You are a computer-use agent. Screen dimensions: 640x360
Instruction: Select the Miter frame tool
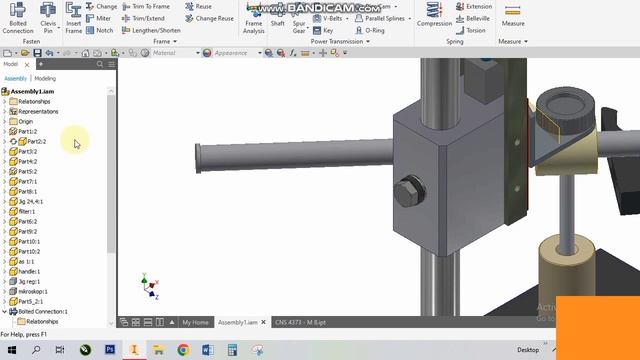tap(98, 18)
